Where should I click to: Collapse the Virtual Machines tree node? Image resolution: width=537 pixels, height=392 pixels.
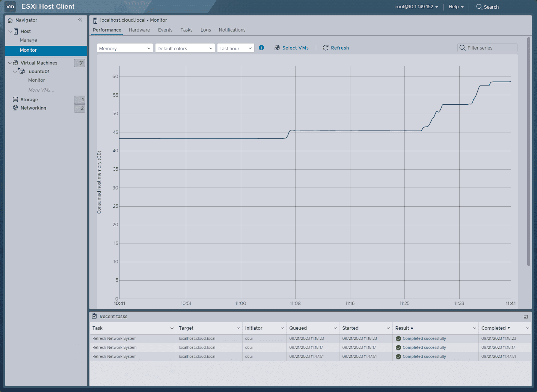point(10,63)
